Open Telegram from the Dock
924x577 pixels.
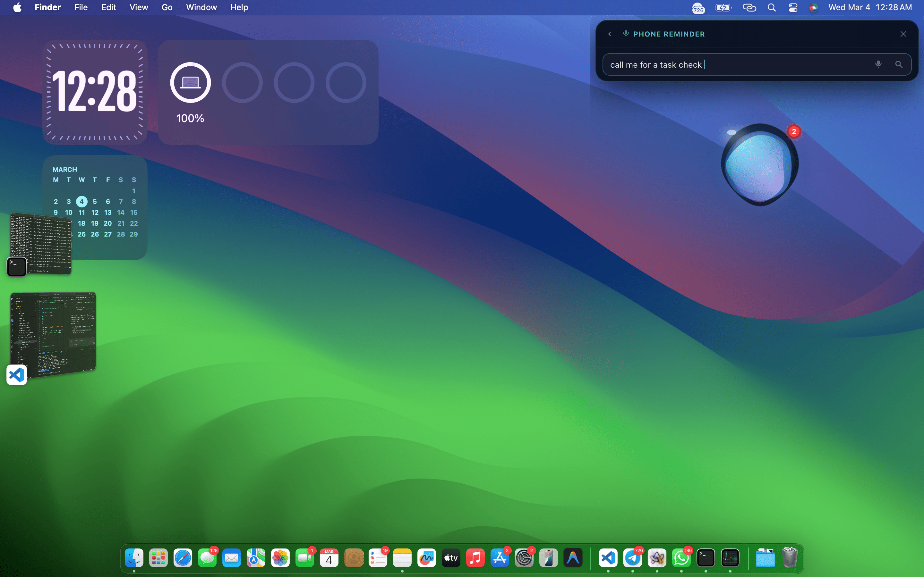[632, 558]
